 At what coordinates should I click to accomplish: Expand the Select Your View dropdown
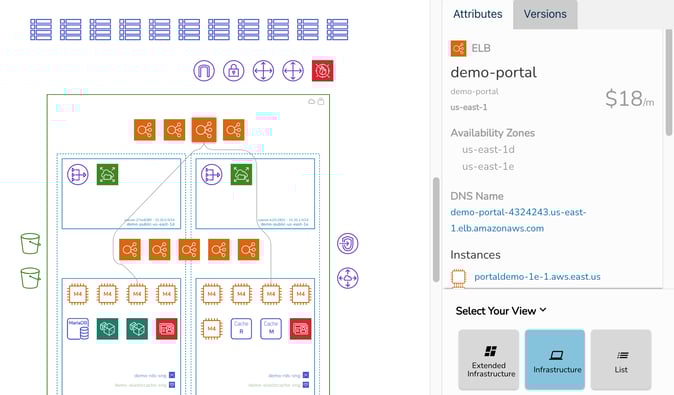(501, 310)
